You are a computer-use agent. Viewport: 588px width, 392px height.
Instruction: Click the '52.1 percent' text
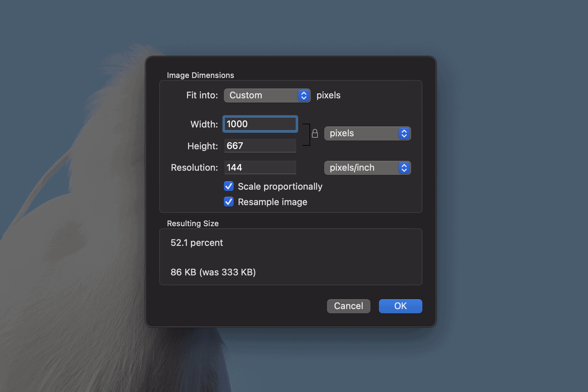[196, 243]
